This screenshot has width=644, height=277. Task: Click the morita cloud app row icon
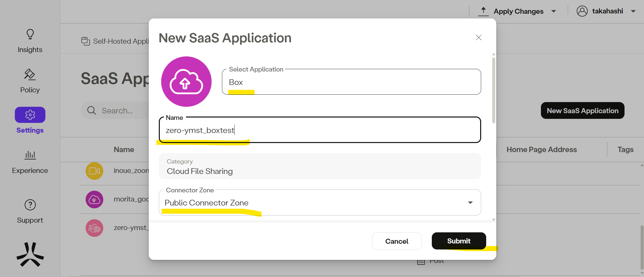[94, 199]
